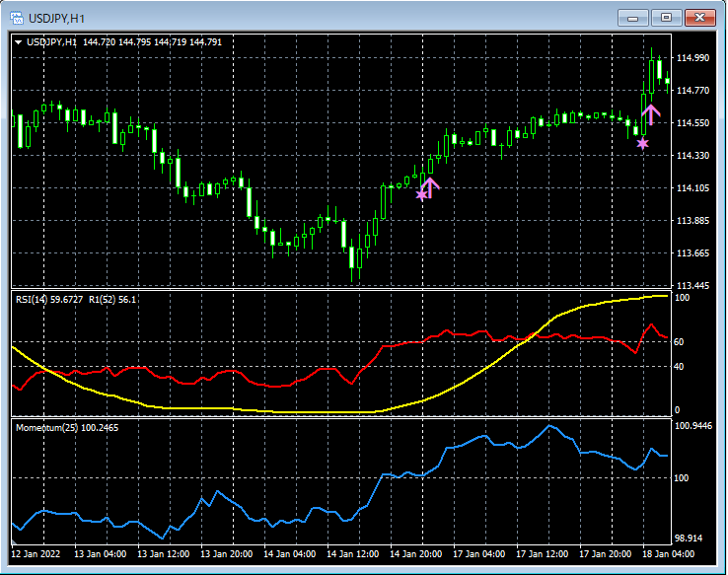Screen dimensions: 728x575
Task: Click the 17 Jan 04:00 time label
Action: [x=478, y=554]
